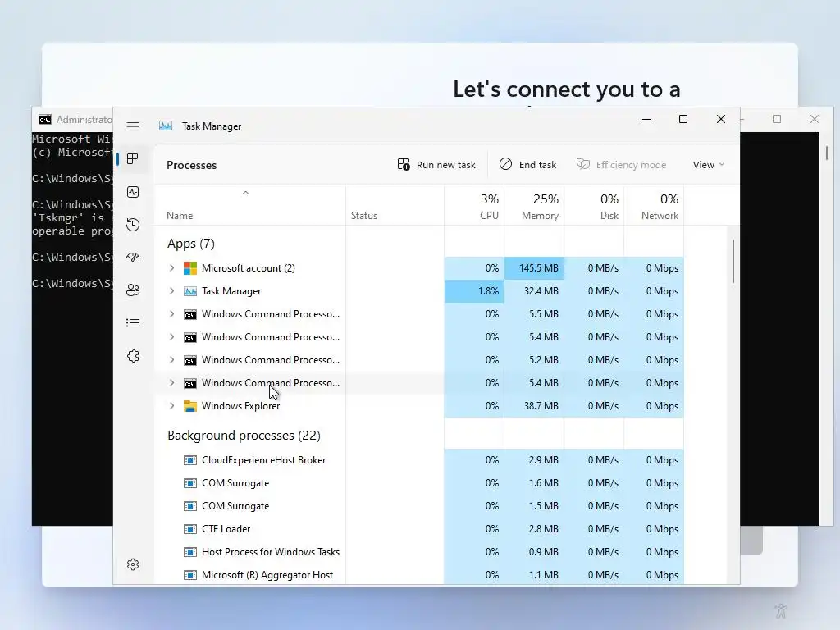Viewport: 840px width, 630px height.
Task: Expand the hovered Windows Command Processor row under the cursor
Action: point(171,383)
